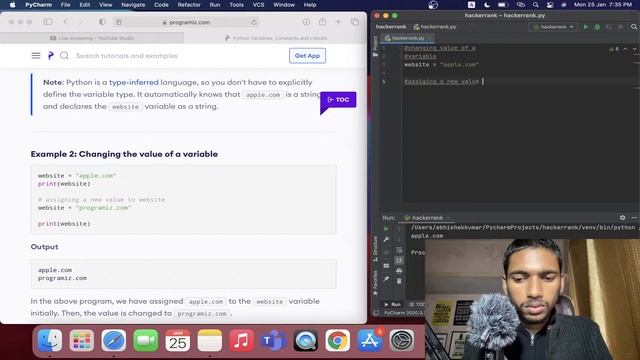The width and height of the screenshot is (640, 360).
Task: Open the Project tool window side tab
Action: point(375,46)
